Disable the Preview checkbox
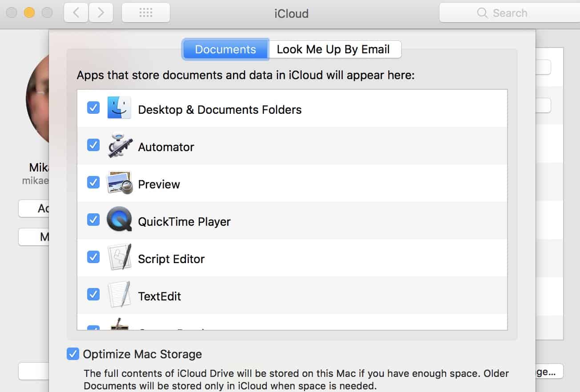580x392 pixels. [x=93, y=182]
